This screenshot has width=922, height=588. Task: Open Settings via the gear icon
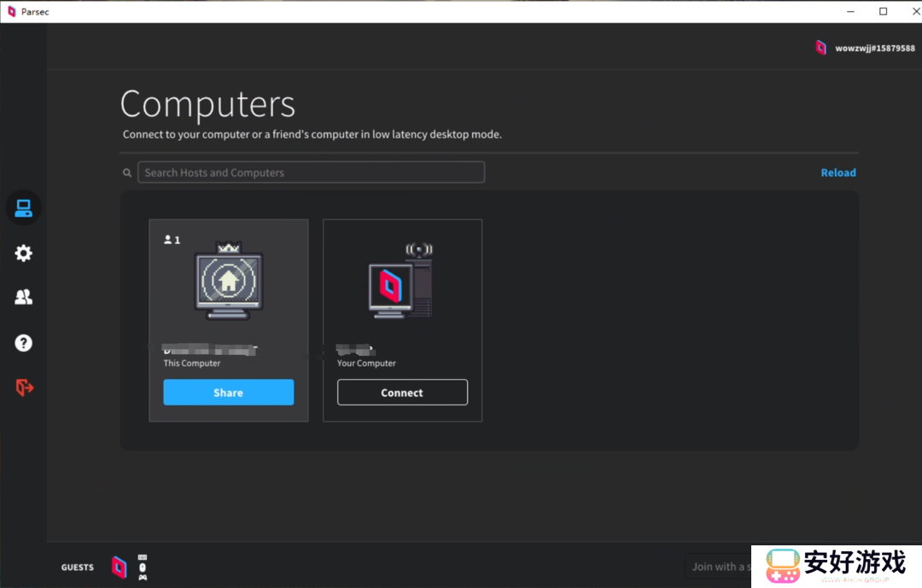pyautogui.click(x=24, y=253)
